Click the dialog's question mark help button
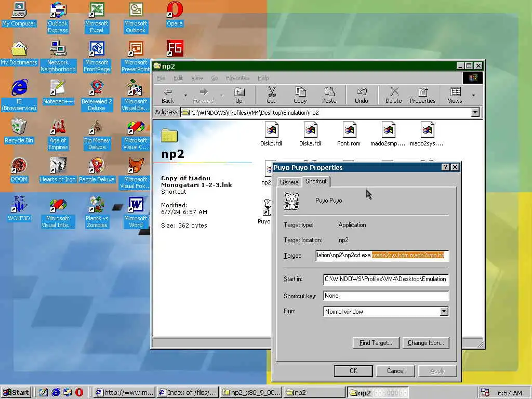532x399 pixels. 445,167
